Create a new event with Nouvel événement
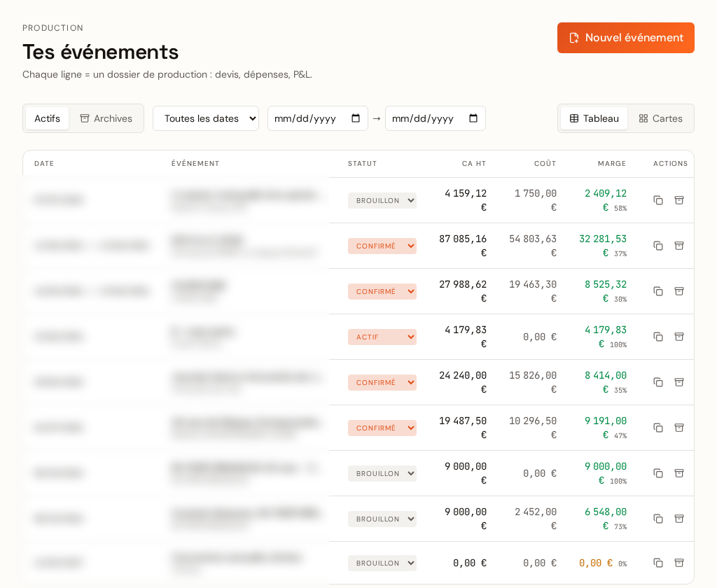717x588 pixels. [625, 38]
